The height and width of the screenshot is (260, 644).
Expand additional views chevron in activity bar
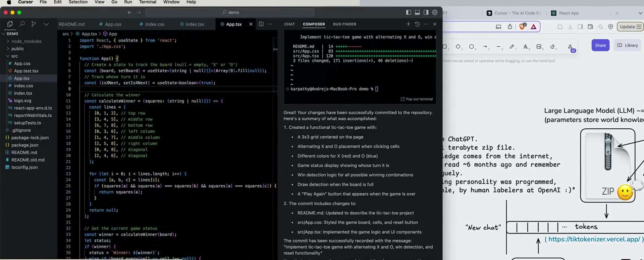46,24
